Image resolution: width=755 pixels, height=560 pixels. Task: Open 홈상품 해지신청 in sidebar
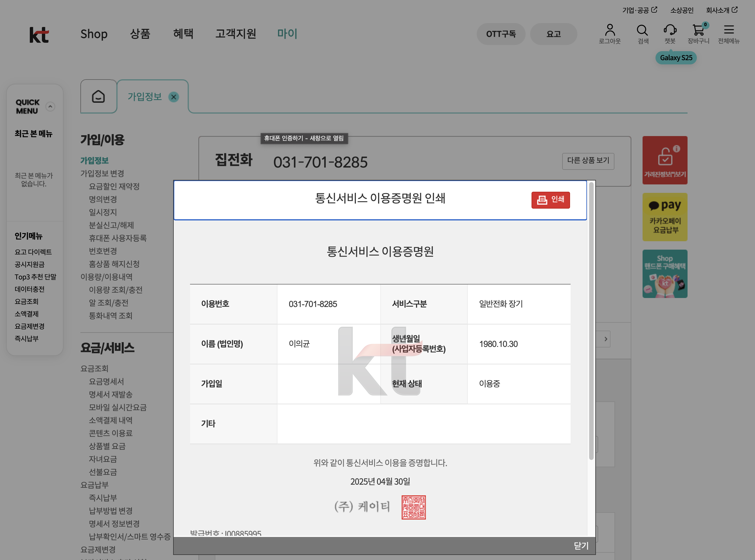(x=114, y=264)
